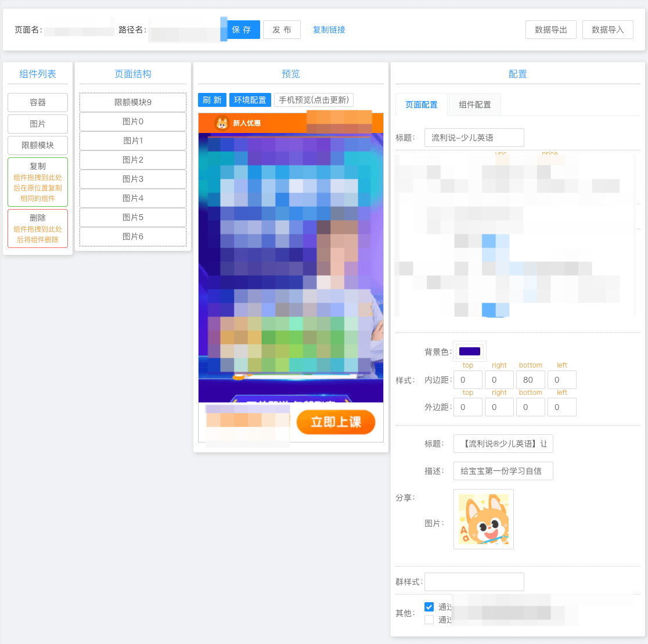The height and width of the screenshot is (644, 648).
Task: Click the 新人优惠 text in preview
Action: (x=247, y=123)
